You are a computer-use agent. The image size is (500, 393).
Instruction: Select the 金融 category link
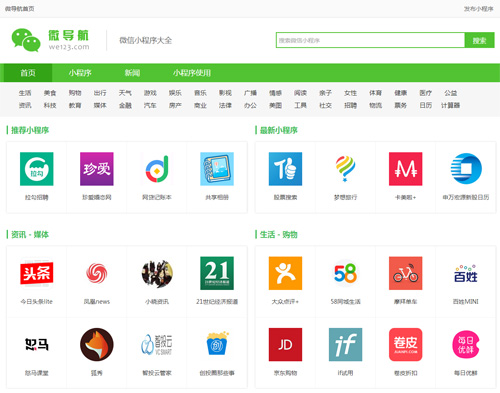coord(125,105)
